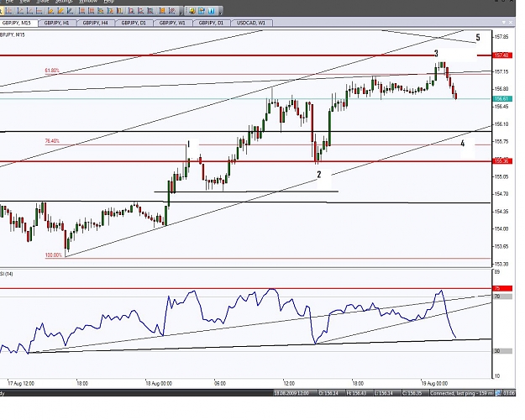Select the 100.00% Fibonacci label
This screenshot has height=420, width=525.
point(54,255)
